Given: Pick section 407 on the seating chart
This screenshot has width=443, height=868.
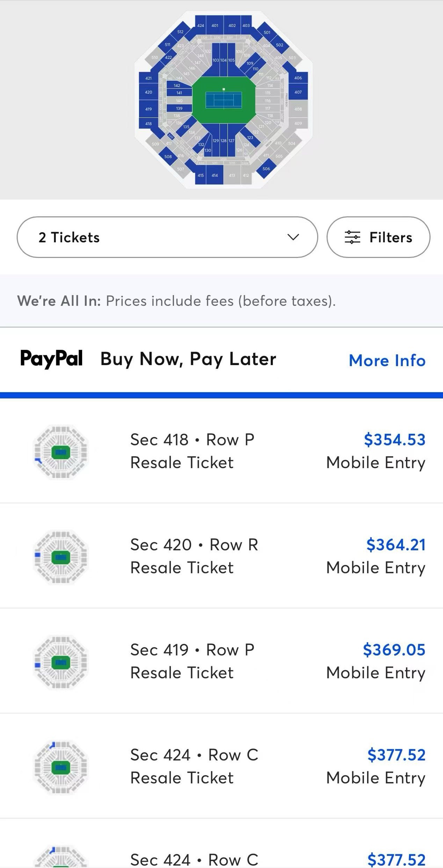Looking at the screenshot, I should pyautogui.click(x=298, y=92).
